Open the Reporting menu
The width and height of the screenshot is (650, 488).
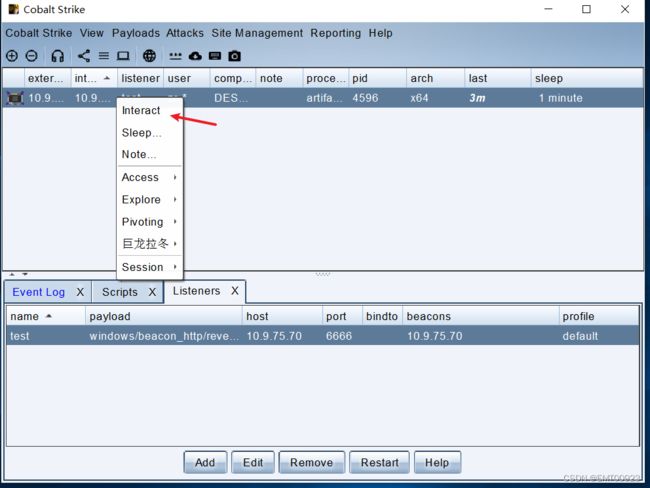[x=335, y=33]
